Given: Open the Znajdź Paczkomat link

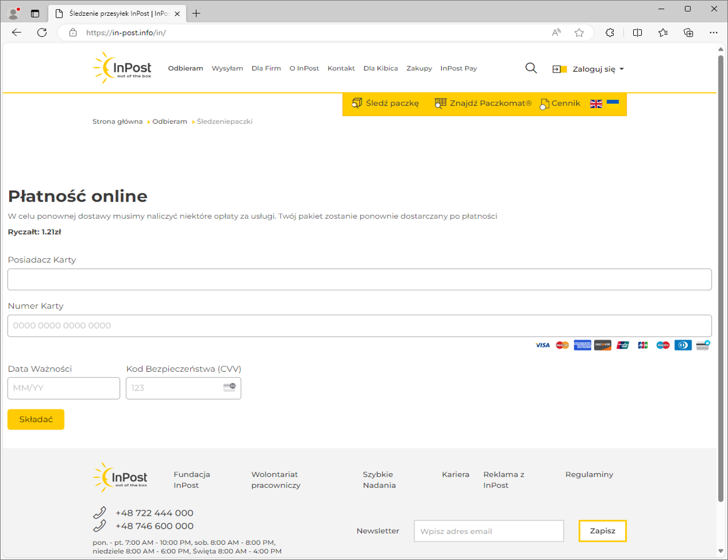Looking at the screenshot, I should pyautogui.click(x=483, y=103).
